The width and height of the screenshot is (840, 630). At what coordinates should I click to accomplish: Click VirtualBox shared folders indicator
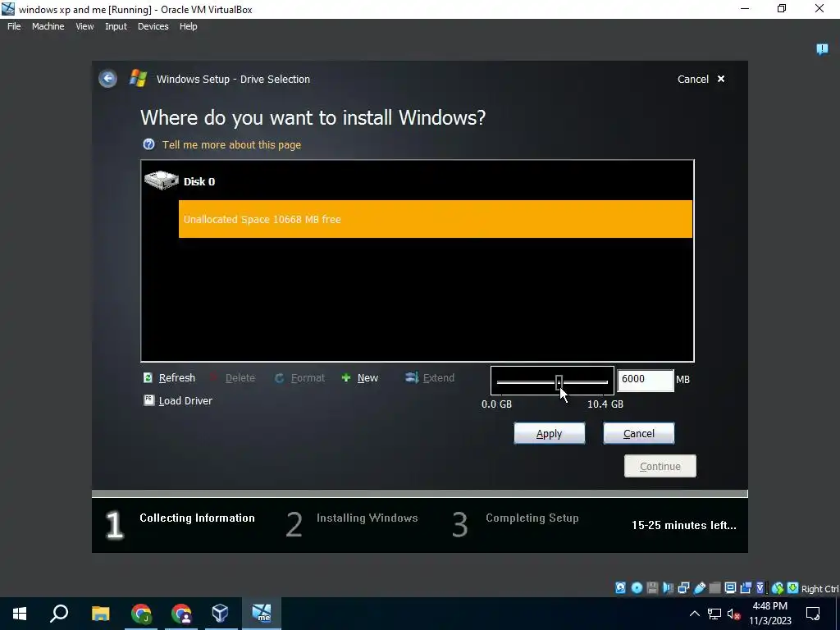pyautogui.click(x=714, y=587)
